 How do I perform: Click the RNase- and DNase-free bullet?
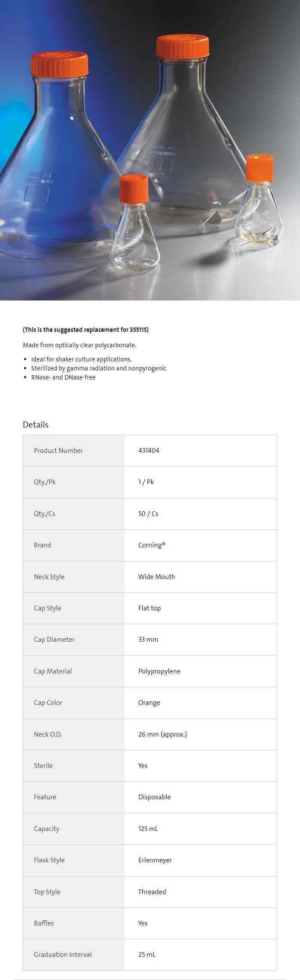pyautogui.click(x=63, y=377)
